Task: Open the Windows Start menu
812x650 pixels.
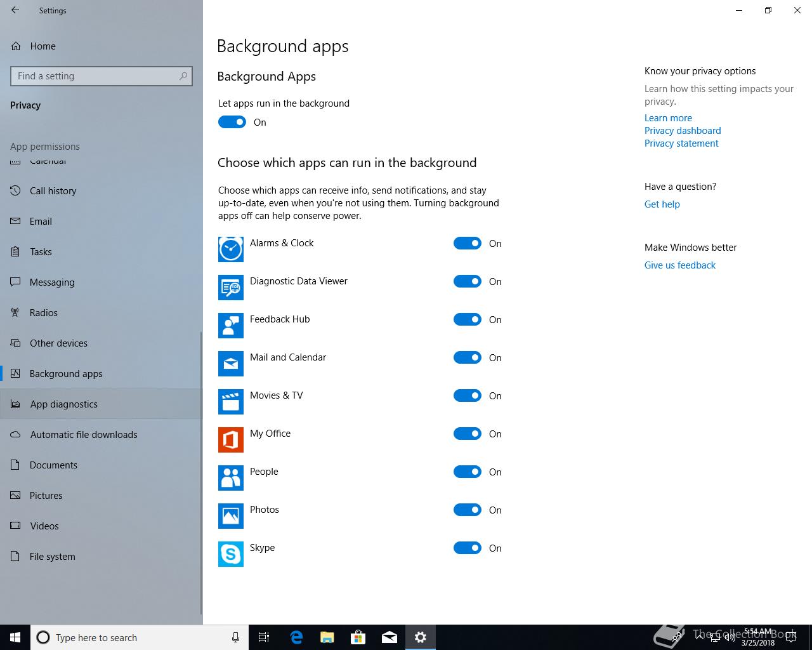Action: coord(15,637)
